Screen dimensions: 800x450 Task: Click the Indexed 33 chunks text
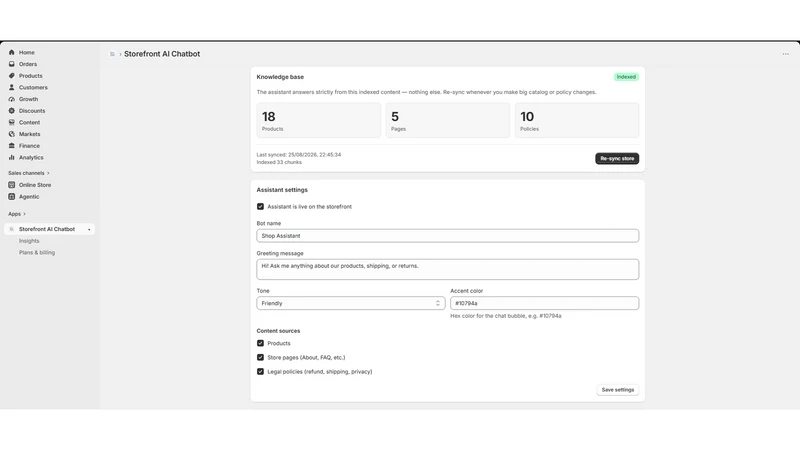pos(279,162)
